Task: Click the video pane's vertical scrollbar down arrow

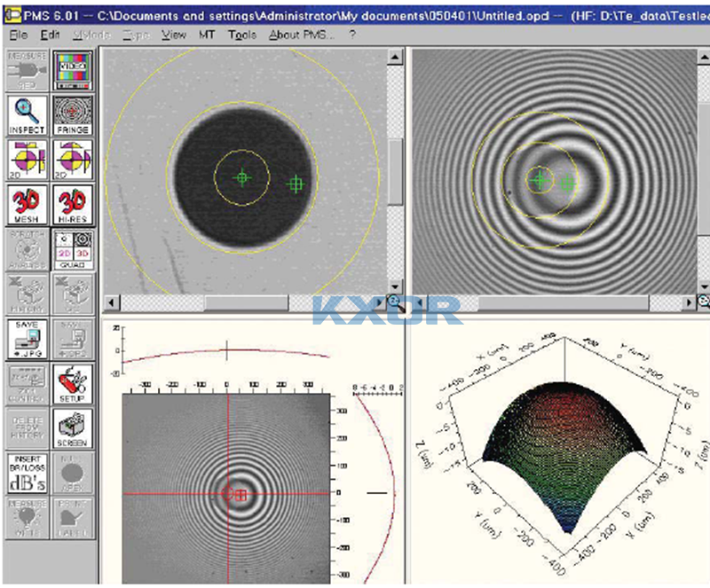Action: tap(395, 287)
